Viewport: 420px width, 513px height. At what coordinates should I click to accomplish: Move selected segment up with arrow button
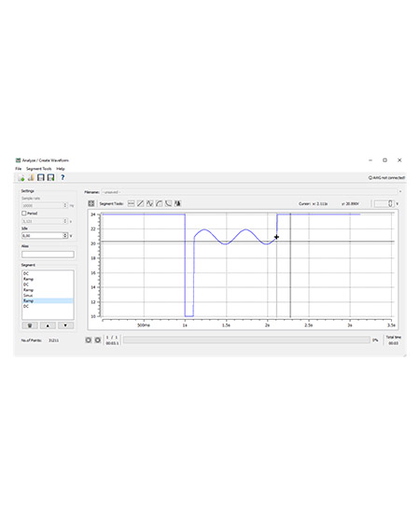tap(48, 326)
